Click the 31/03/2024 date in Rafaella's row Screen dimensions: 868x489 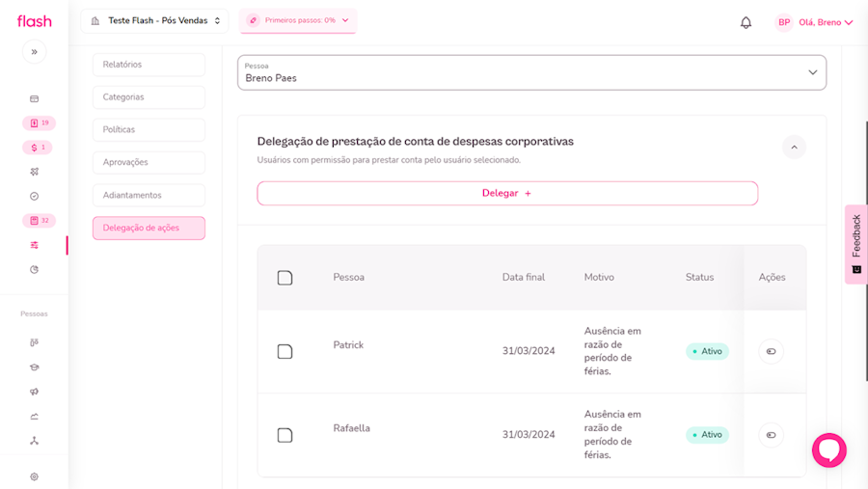(529, 435)
